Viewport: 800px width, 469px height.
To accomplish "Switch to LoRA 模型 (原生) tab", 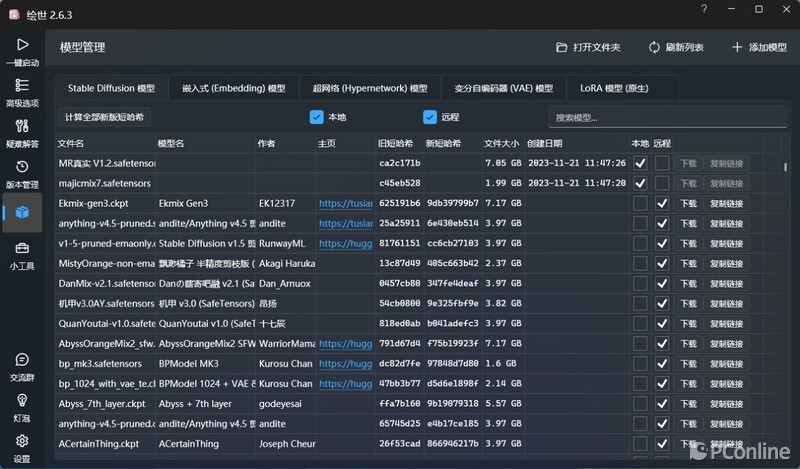I will (614, 88).
